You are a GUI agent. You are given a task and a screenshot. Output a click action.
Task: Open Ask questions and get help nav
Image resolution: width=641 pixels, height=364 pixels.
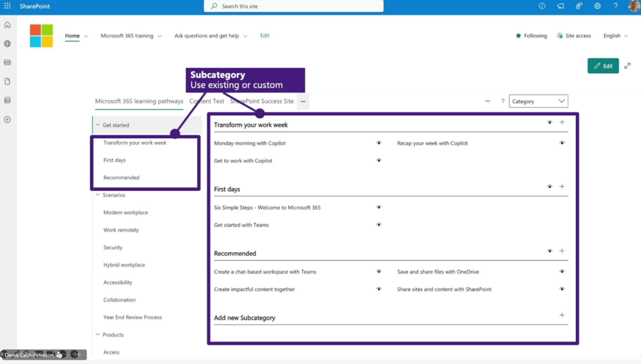[207, 36]
